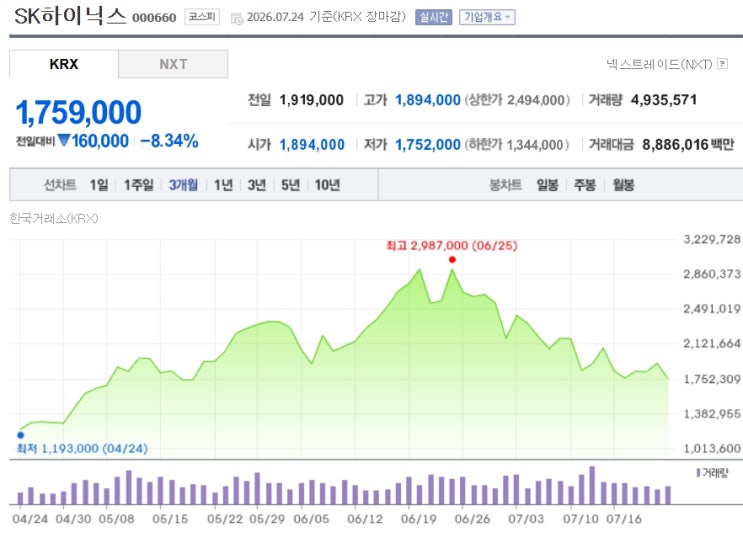Click the 2026.07.24 기준 date text
Image resolution: width=743 pixels, height=543 pixels.
point(290,17)
